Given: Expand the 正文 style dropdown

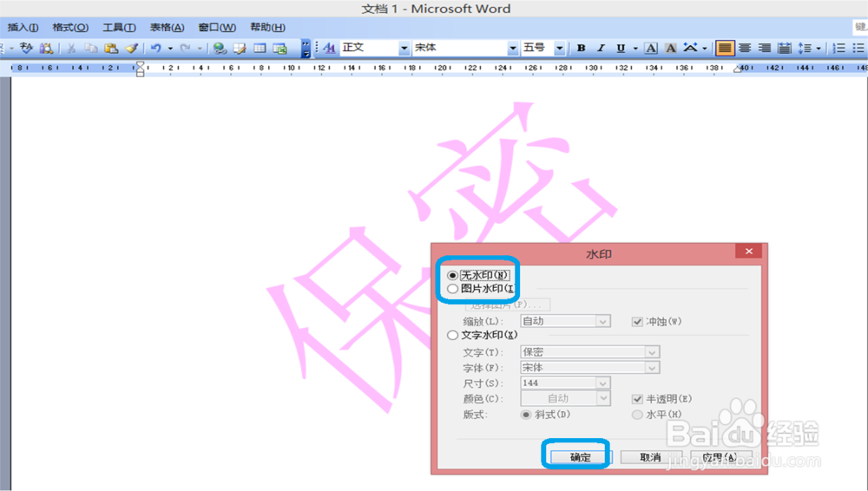Looking at the screenshot, I should (x=404, y=49).
